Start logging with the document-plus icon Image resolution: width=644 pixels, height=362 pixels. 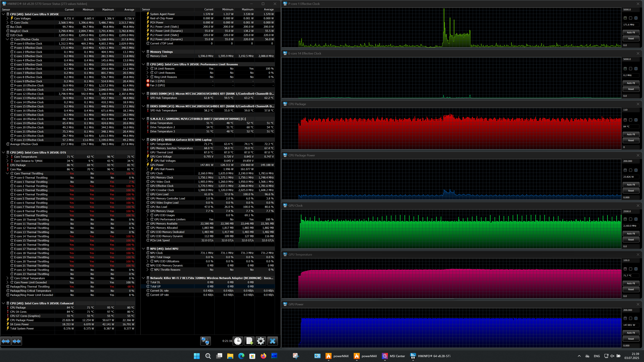pos(249,341)
